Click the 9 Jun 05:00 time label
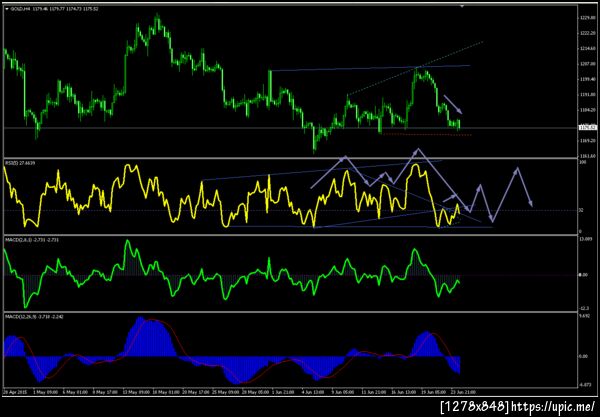600x417 pixels. [x=343, y=392]
